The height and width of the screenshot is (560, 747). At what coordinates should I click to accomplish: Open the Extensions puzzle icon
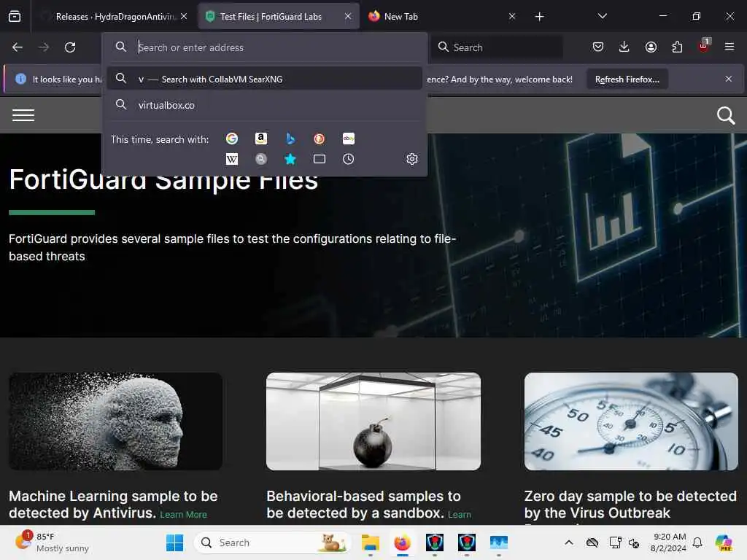(x=677, y=47)
